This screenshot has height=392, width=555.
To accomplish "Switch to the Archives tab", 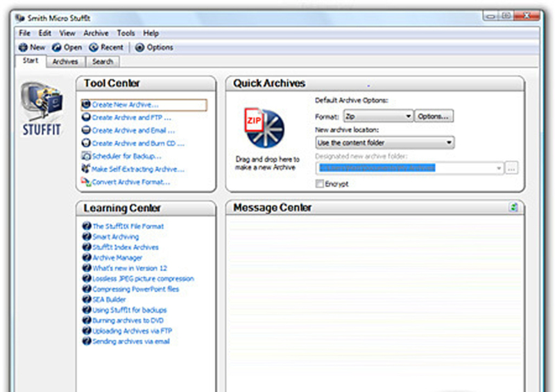I will point(65,62).
